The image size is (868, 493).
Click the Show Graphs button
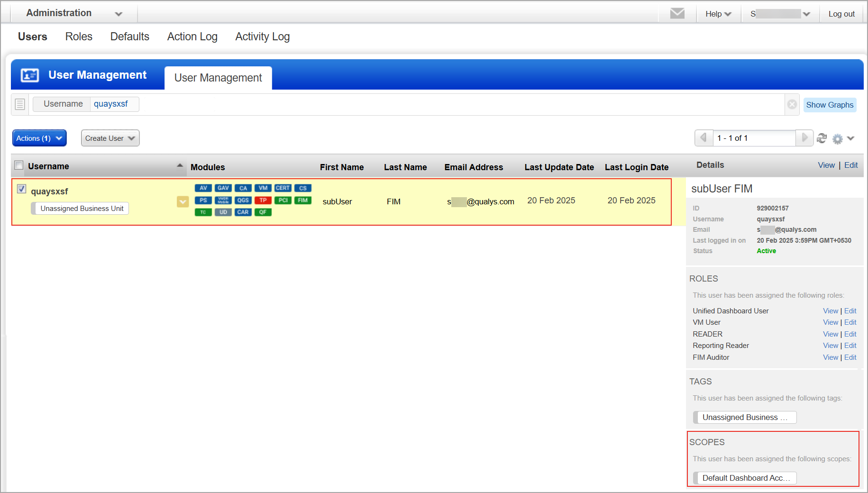pos(830,105)
